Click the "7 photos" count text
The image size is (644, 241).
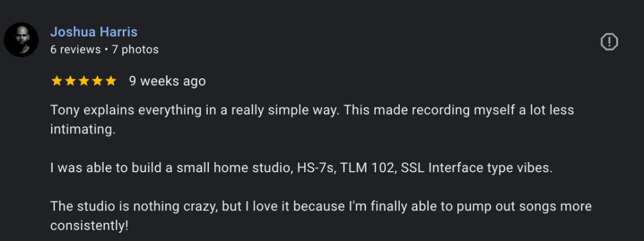pyautogui.click(x=135, y=49)
